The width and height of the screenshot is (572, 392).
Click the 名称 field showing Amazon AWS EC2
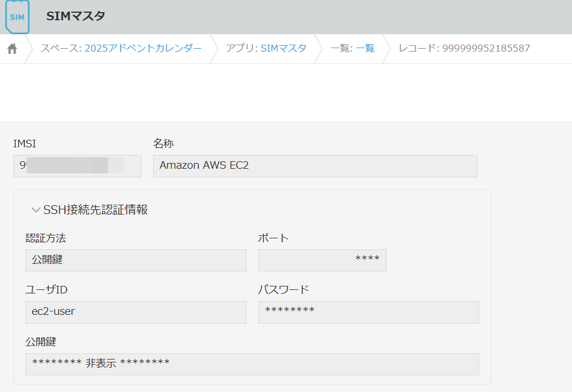point(316,166)
